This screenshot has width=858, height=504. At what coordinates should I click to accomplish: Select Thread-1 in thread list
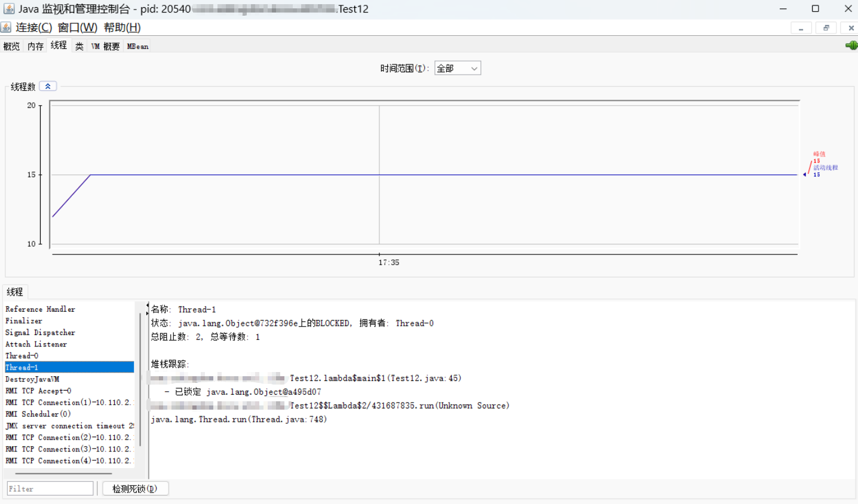[x=69, y=367]
